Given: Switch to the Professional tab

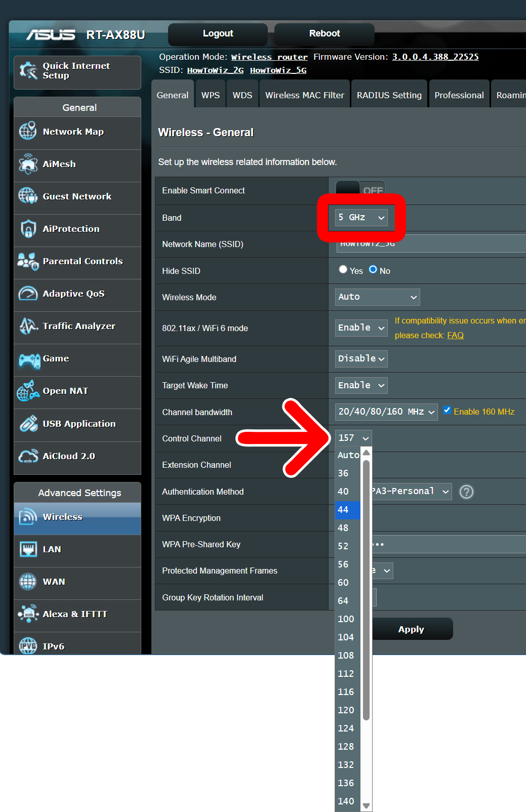Looking at the screenshot, I should [x=459, y=95].
